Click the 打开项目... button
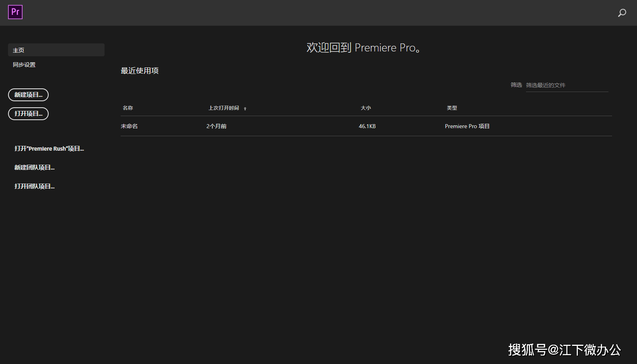Viewport: 637px width, 364px height. coord(28,114)
